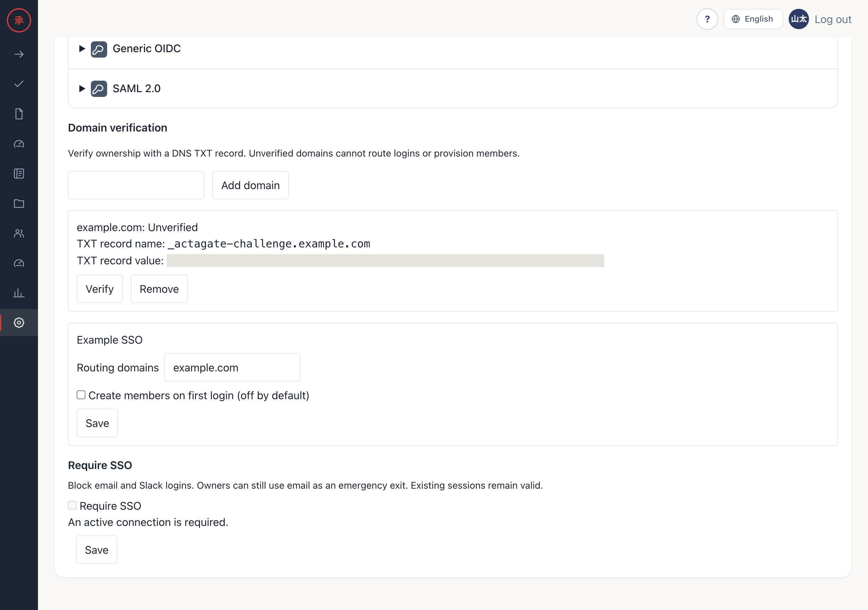Open the folder icon in sidebar
Screen dimensions: 868x610
pyautogui.click(x=19, y=204)
